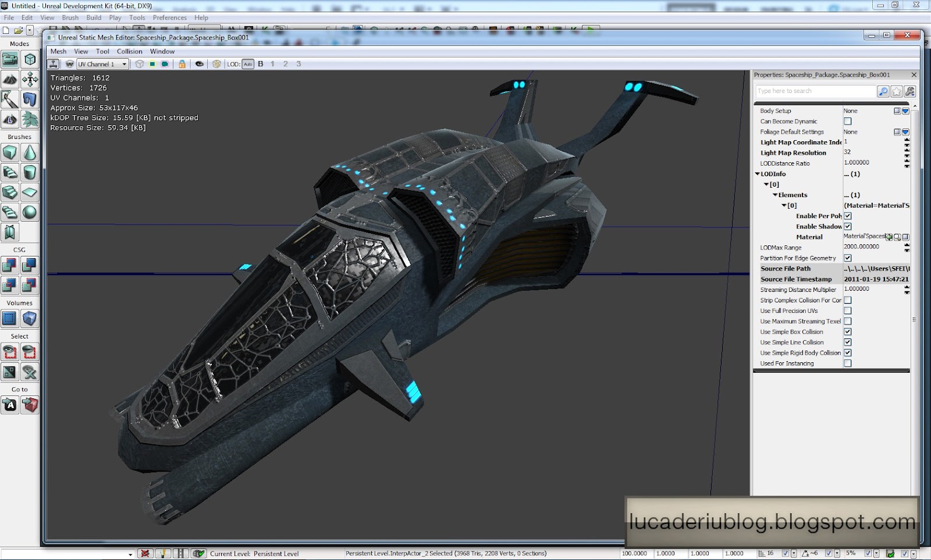Open Window menu in Static Mesh Editor

[x=162, y=51]
